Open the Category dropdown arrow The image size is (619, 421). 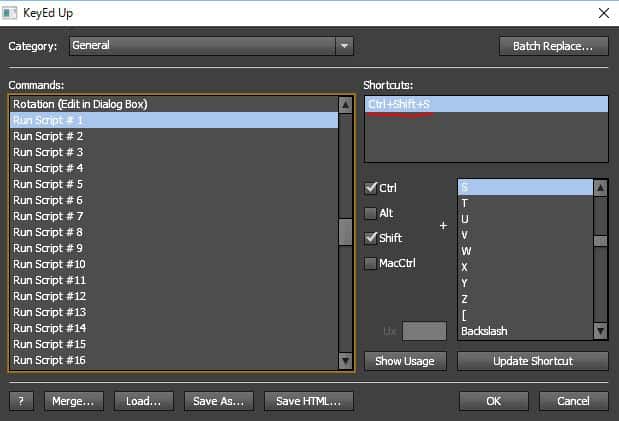coord(344,46)
